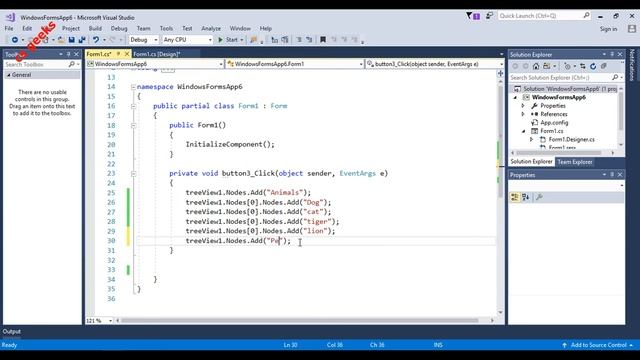The height and width of the screenshot is (360, 640).
Task: Collapse the Form1.cs tree node
Action: pyautogui.click(x=523, y=131)
